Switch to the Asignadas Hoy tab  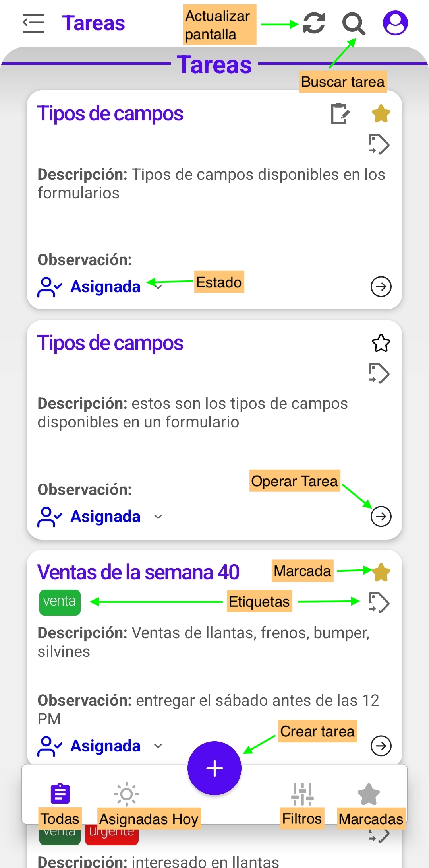126,799
